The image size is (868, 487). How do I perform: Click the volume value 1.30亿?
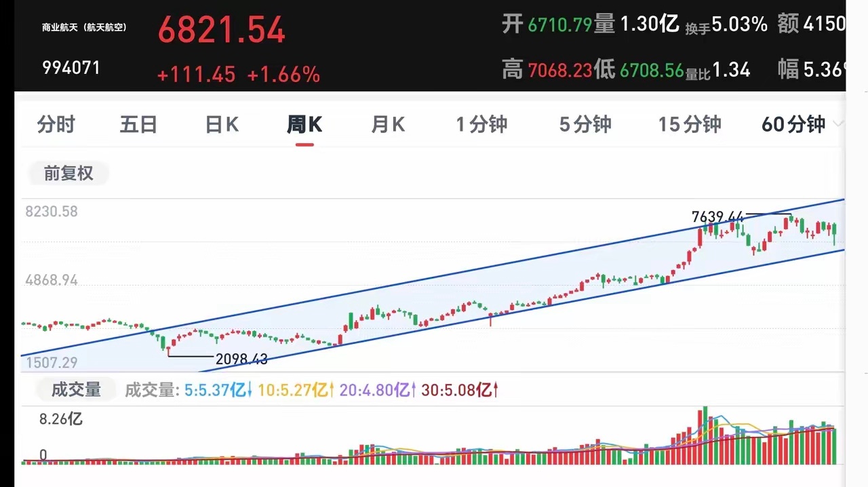click(x=649, y=24)
